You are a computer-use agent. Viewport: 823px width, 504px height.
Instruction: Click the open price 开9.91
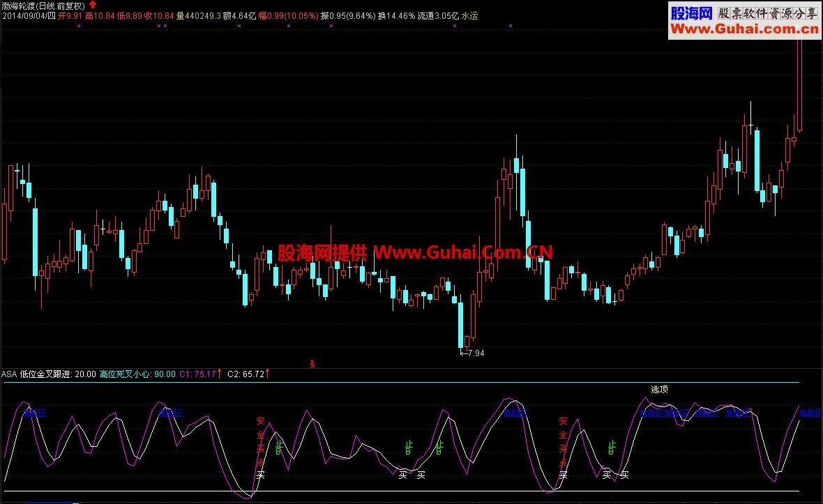70,16
